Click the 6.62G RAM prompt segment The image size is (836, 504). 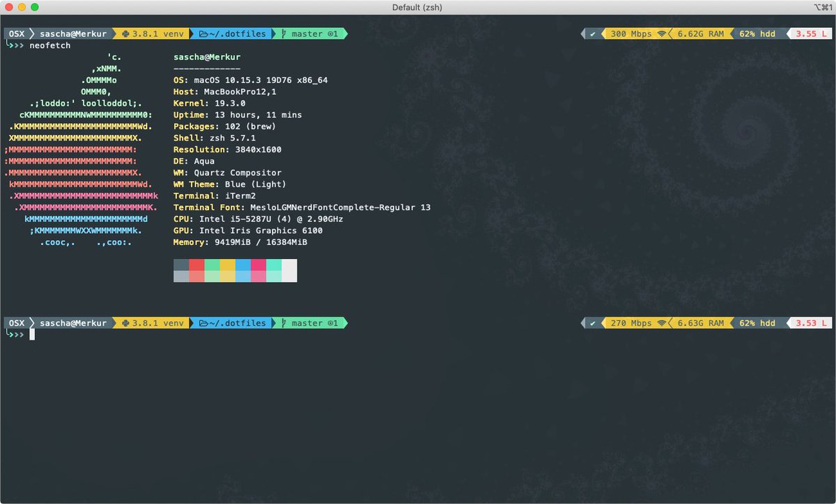click(x=700, y=33)
